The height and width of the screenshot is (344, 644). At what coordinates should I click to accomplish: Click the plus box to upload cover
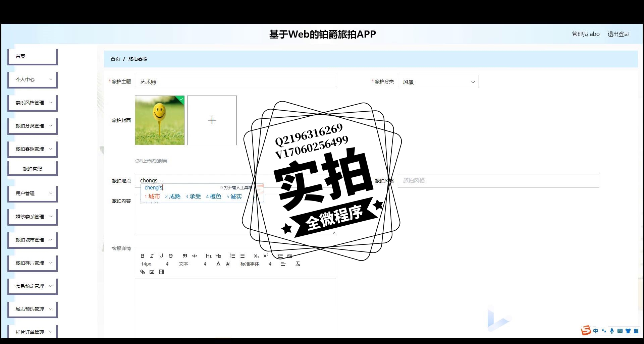click(x=212, y=120)
